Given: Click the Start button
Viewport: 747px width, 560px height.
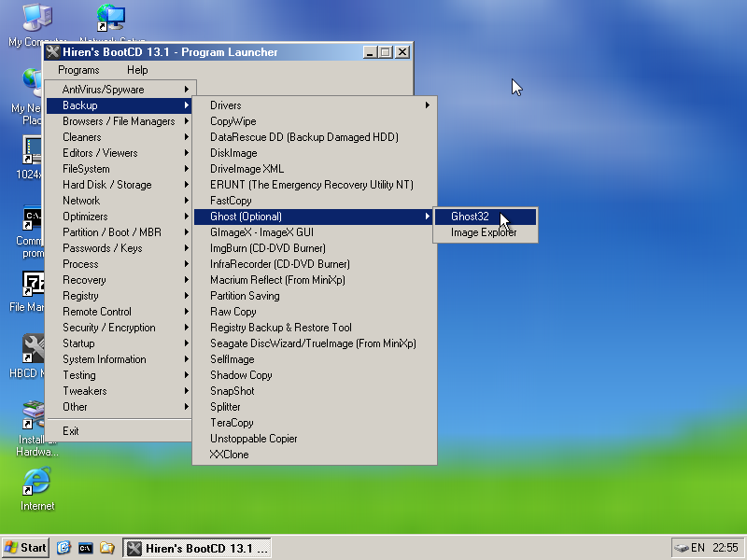Looking at the screenshot, I should (x=25, y=548).
